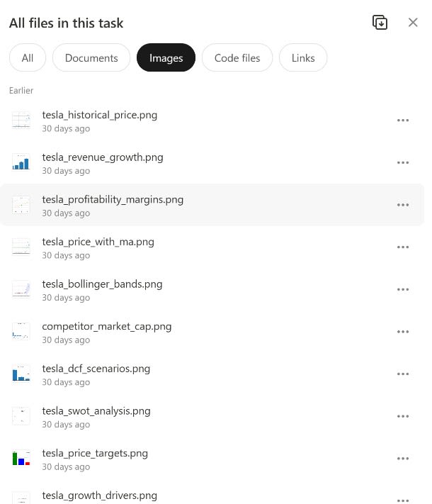The image size is (432, 504).
Task: Close the All files panel
Action: (x=413, y=23)
